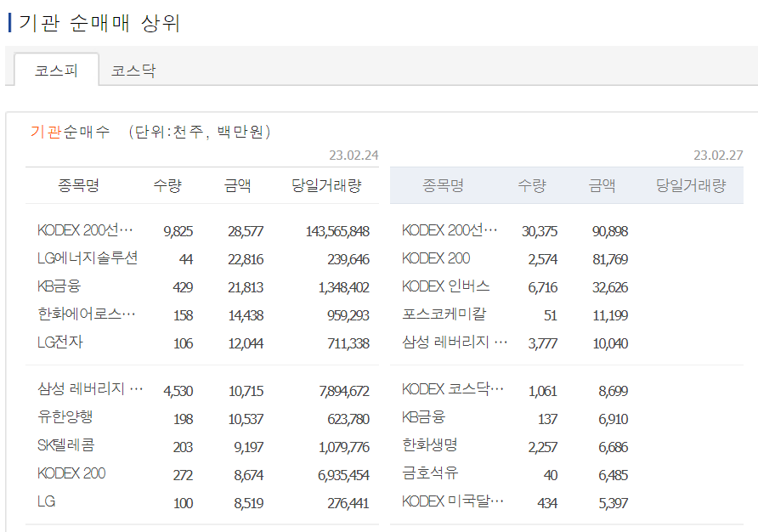This screenshot has height=532, width=758.
Task: Switch to the 코스닥 tab
Action: [133, 71]
